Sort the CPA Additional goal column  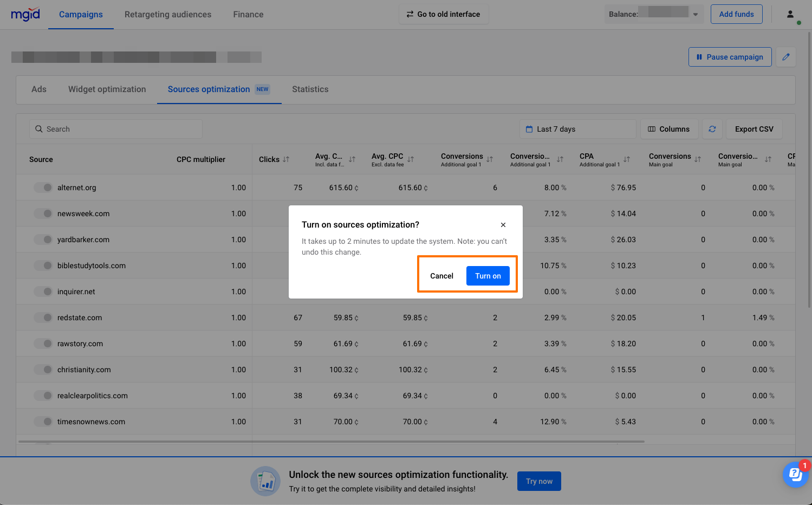tap(627, 159)
